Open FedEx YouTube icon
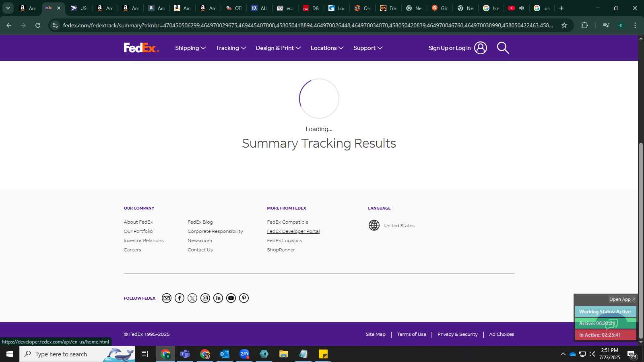Viewport: 644px width, 362px height. pos(231,298)
